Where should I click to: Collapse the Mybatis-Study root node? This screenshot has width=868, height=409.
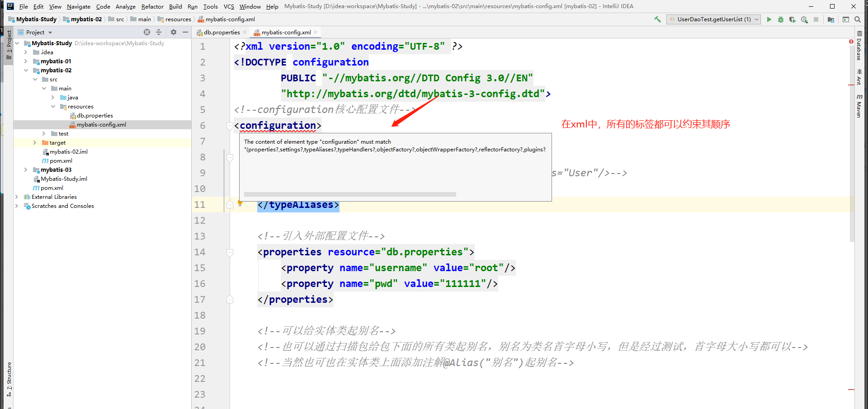pos(17,43)
